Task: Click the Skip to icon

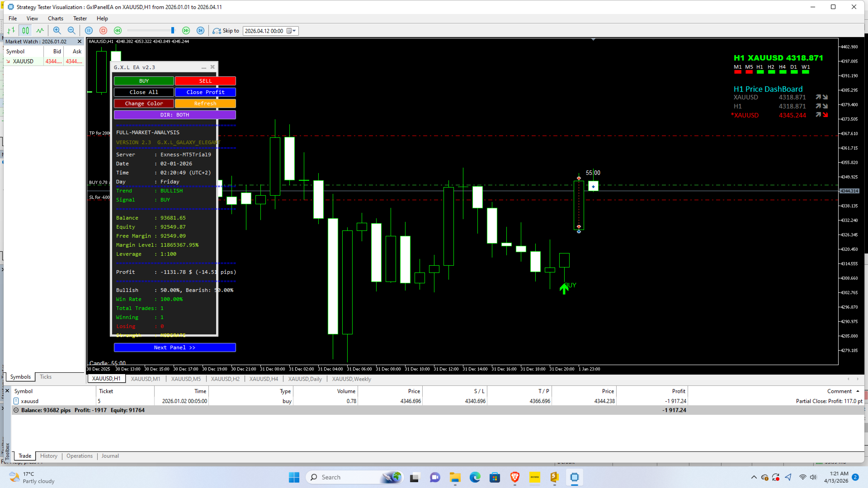Action: click(x=217, y=31)
